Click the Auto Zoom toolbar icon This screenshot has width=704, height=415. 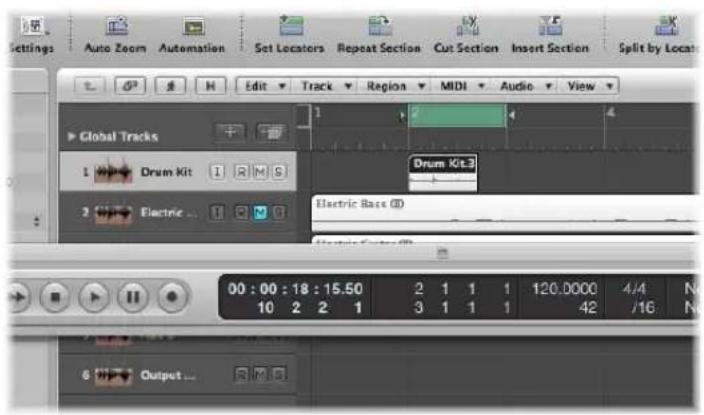(x=117, y=26)
